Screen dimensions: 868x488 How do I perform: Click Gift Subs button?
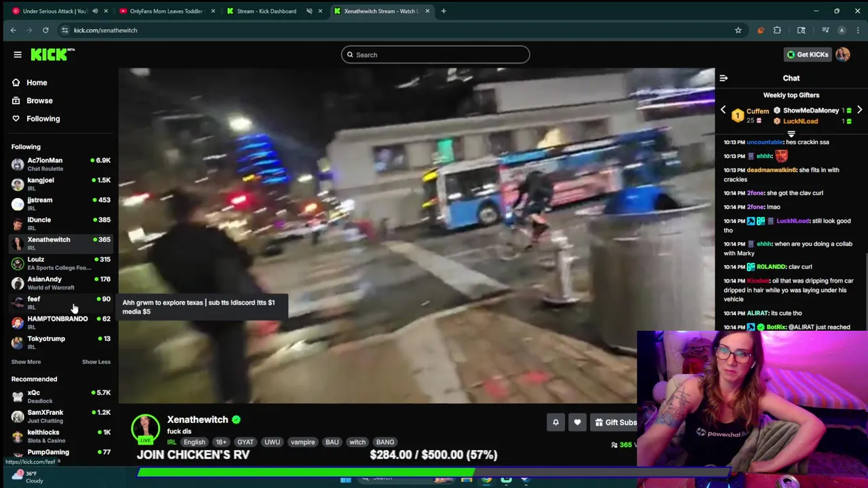[616, 422]
